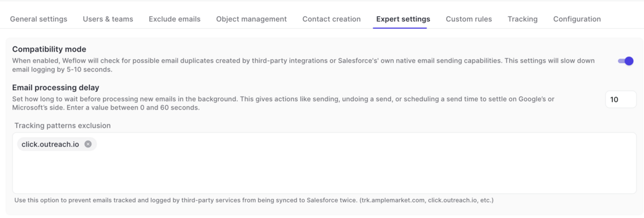Switch to the Users & teams tab
The height and width of the screenshot is (218, 644).
coord(108,19)
